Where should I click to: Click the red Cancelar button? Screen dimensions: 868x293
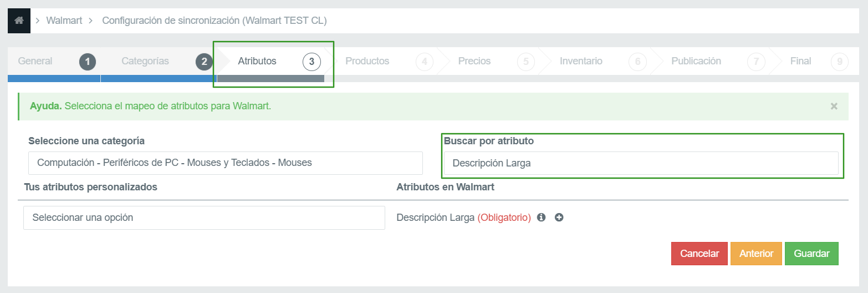click(699, 254)
